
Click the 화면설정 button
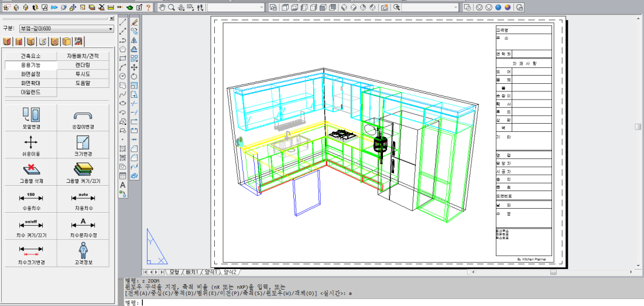[x=31, y=74]
